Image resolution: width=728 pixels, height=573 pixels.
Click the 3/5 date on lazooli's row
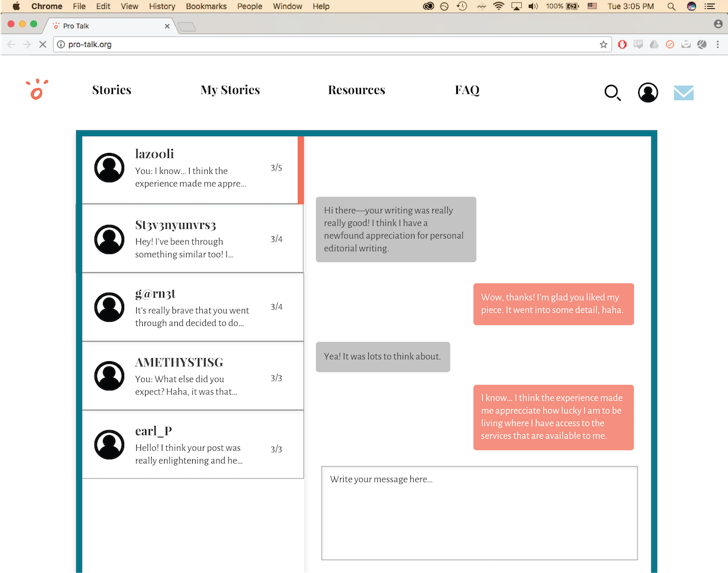(x=277, y=168)
